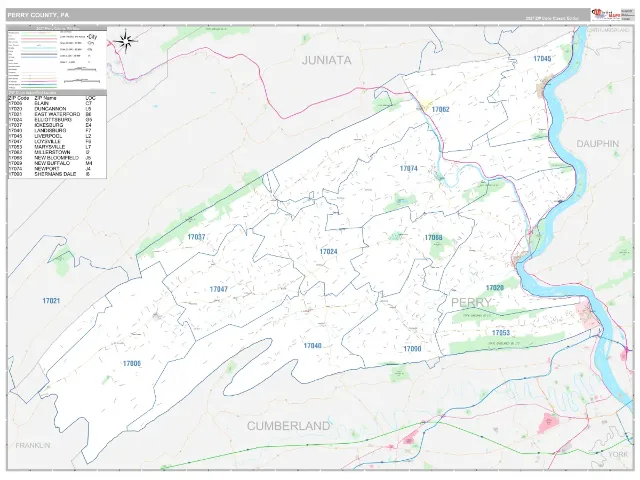Image resolution: width=640 pixels, height=480 pixels.
Task: Click ZIP code label 17006 on the map
Action: click(x=132, y=363)
